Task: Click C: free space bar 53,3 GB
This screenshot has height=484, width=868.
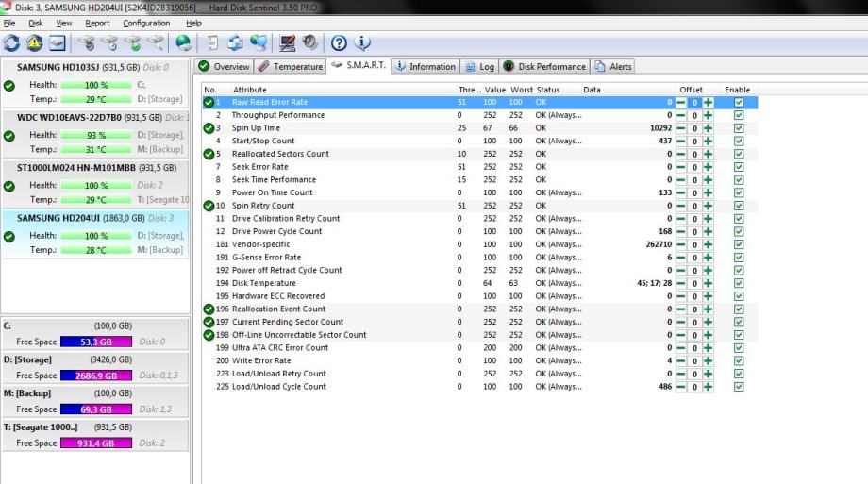Action: click(x=96, y=342)
